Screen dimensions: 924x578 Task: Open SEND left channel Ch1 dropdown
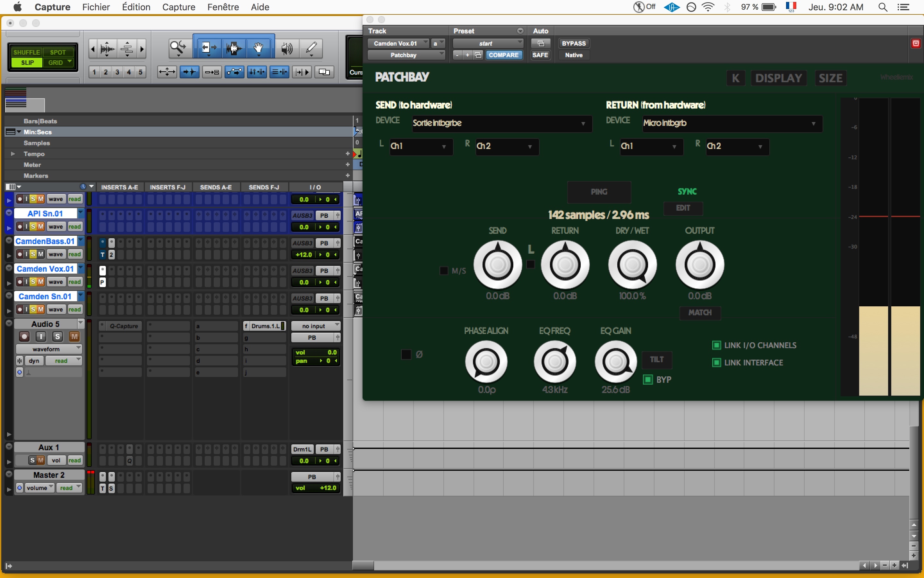click(421, 146)
